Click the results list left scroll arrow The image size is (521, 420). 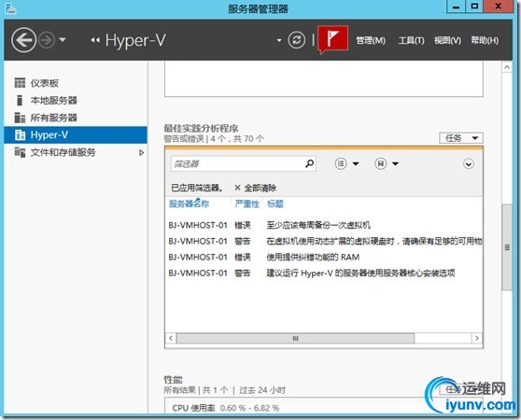pos(171,338)
